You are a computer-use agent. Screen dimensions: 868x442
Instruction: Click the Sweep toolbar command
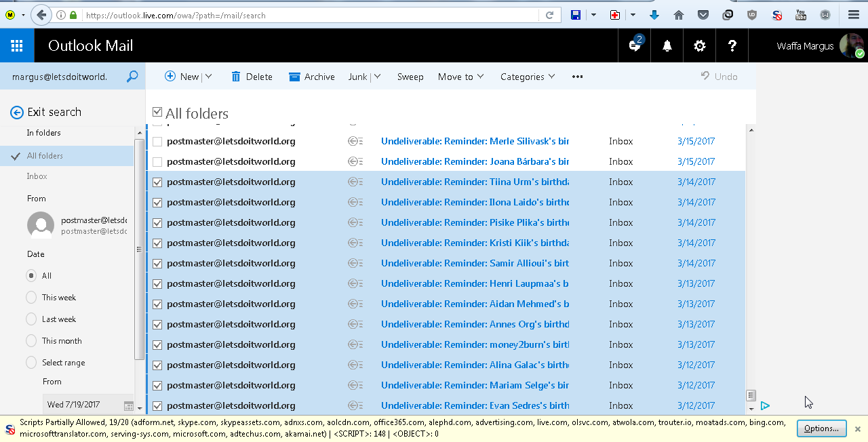point(410,77)
